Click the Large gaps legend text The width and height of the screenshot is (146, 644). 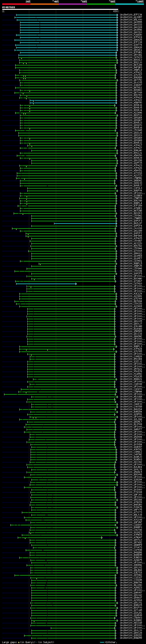tap(28, 642)
